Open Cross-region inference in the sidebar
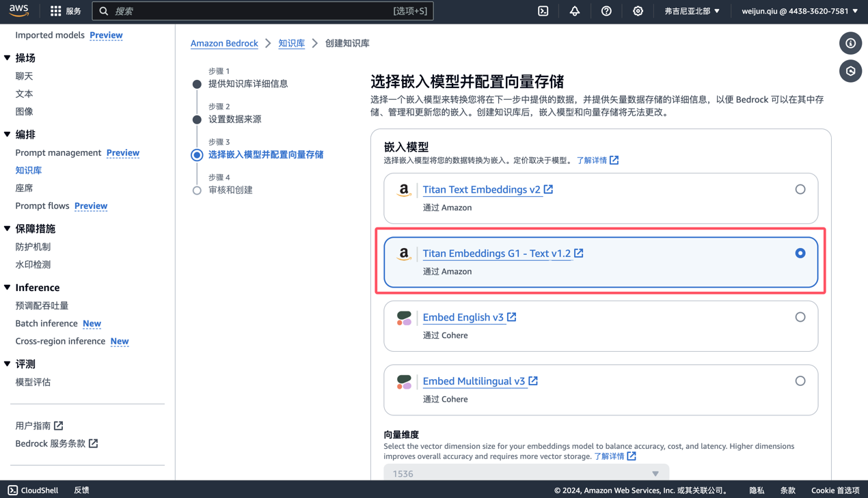This screenshot has height=498, width=868. (60, 341)
